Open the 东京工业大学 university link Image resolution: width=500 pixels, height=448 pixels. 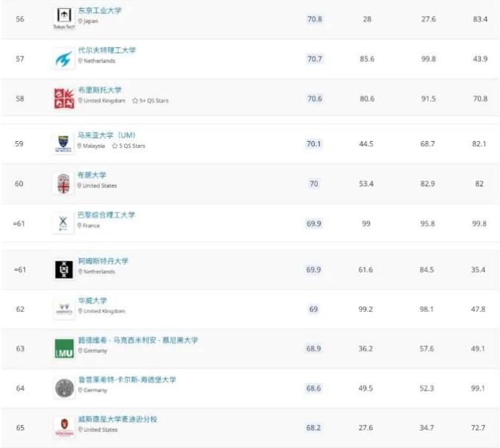point(100,10)
